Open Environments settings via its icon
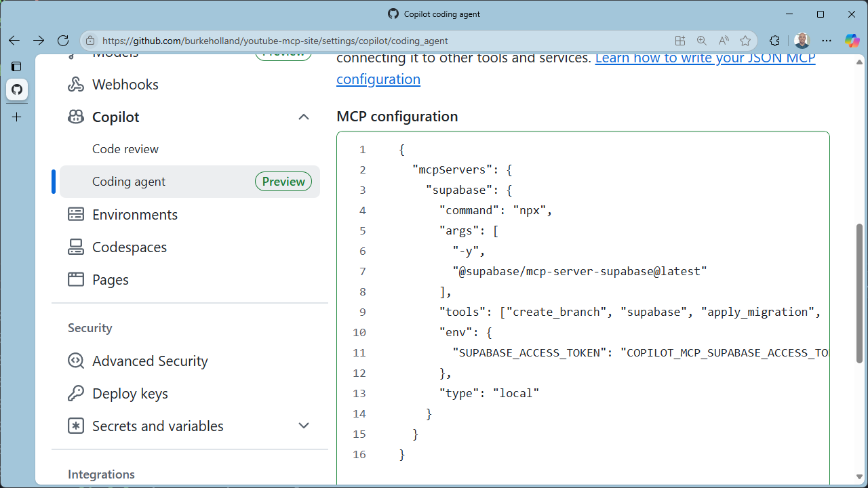This screenshot has height=488, width=868. [75, 214]
